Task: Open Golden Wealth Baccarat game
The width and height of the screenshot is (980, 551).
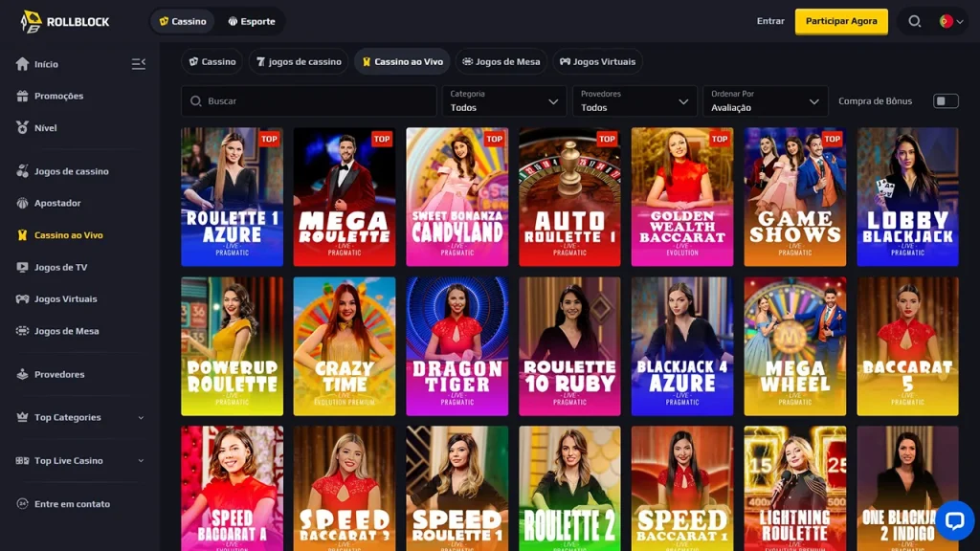Action: click(x=681, y=197)
